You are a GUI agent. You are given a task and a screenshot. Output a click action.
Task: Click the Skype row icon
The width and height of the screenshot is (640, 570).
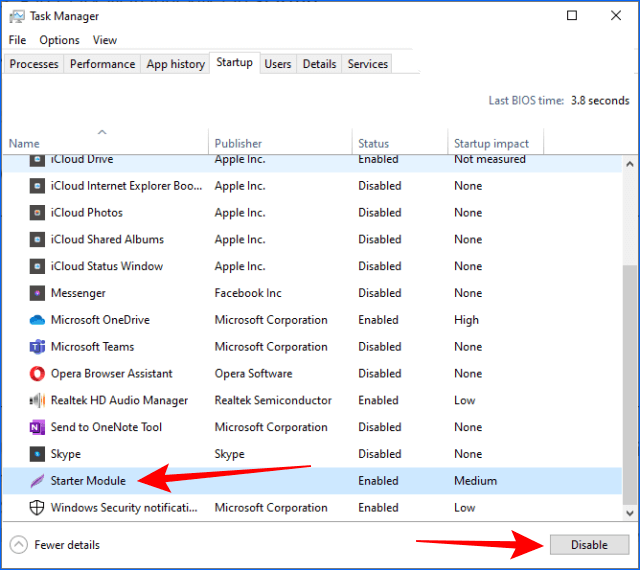click(x=37, y=454)
